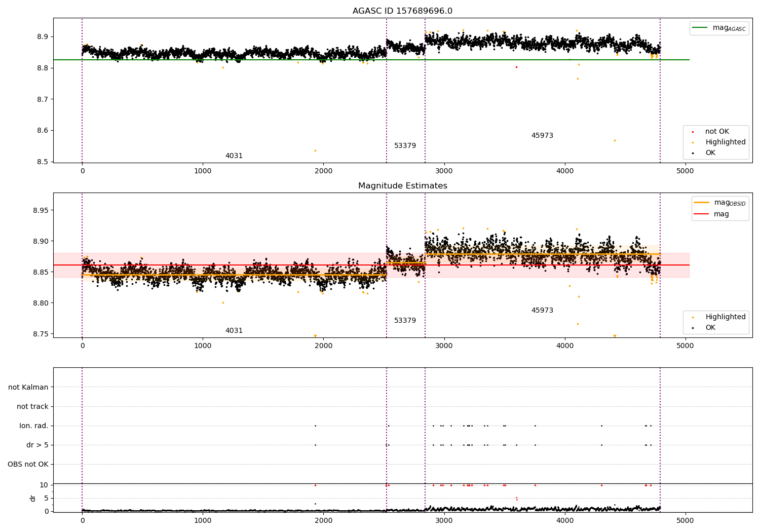
Task: Click the green mag AGASC legend line
Action: (700, 28)
